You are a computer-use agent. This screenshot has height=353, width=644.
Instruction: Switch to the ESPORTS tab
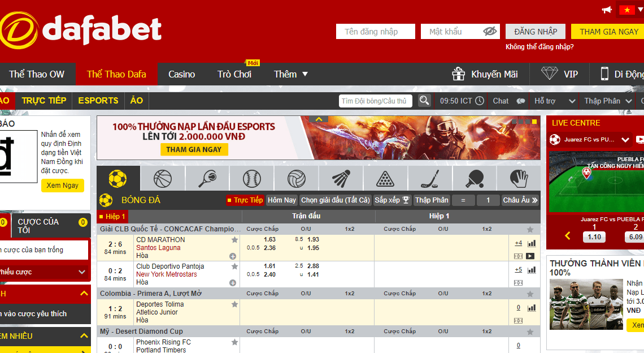[x=98, y=100]
